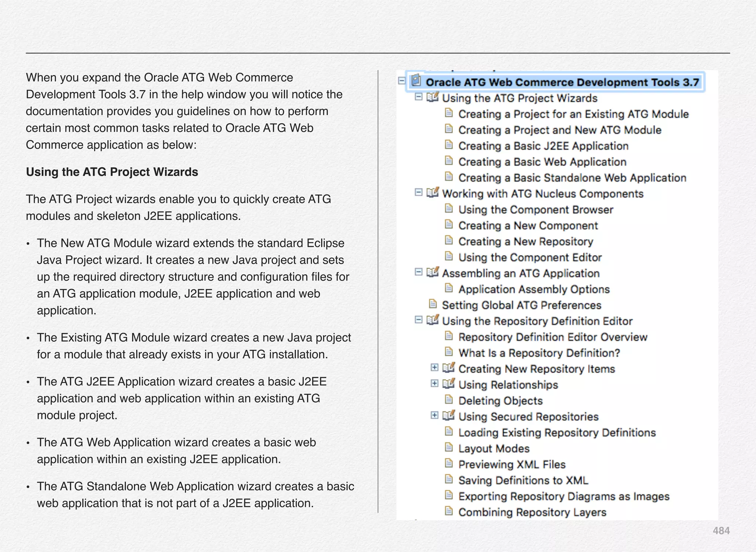The width and height of the screenshot is (756, 552).
Task: Click page icon for Repository Definition Editor Overview
Action: pos(449,336)
